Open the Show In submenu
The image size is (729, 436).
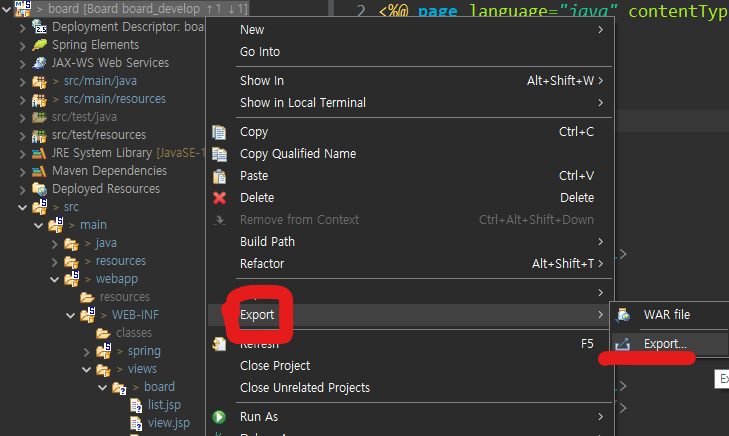[411, 81]
